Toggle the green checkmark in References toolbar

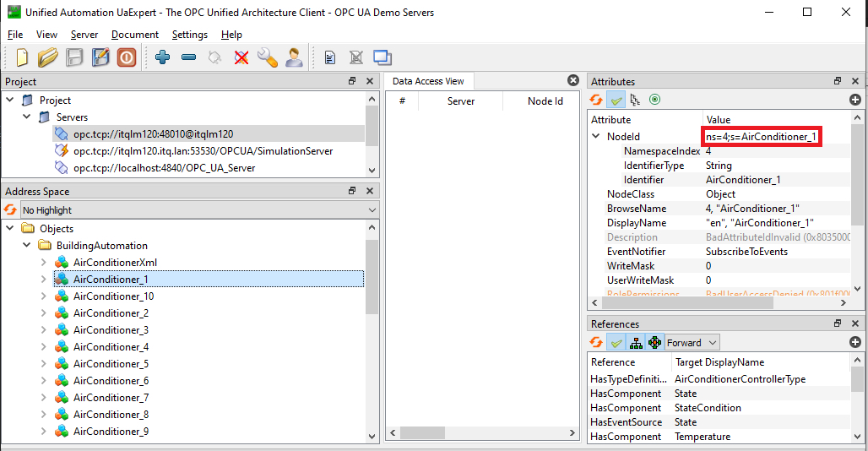pyautogui.click(x=616, y=342)
